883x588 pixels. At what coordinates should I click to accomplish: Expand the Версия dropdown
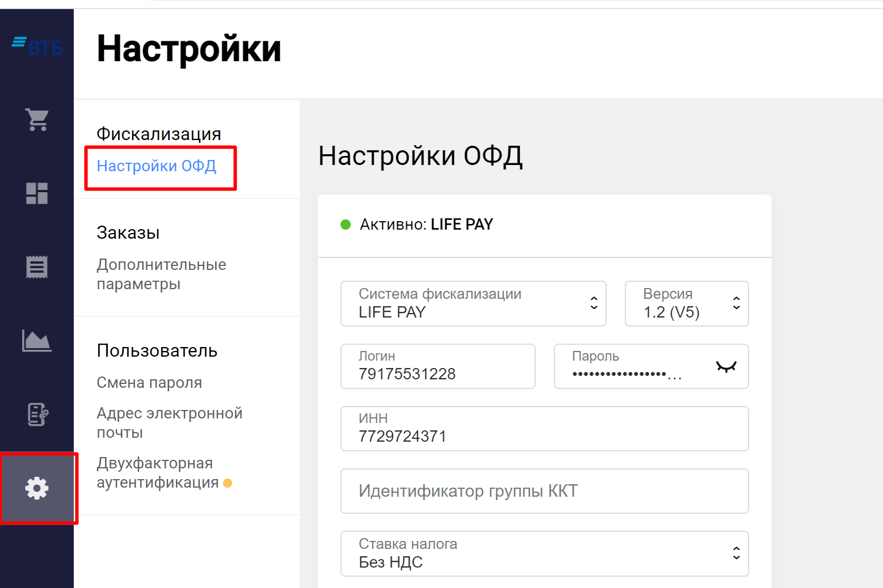[687, 303]
